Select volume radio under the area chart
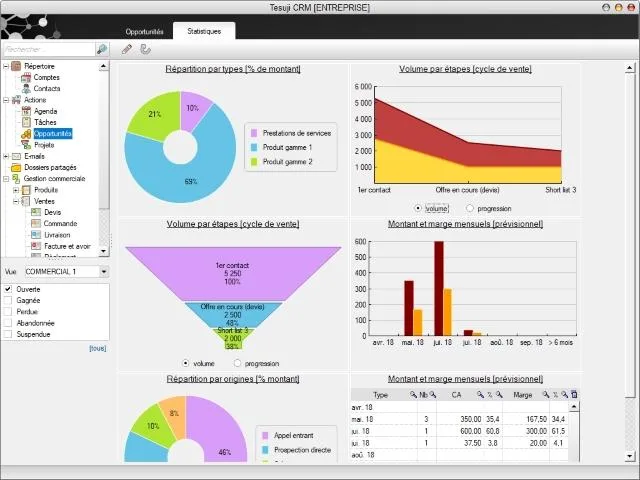 click(418, 208)
